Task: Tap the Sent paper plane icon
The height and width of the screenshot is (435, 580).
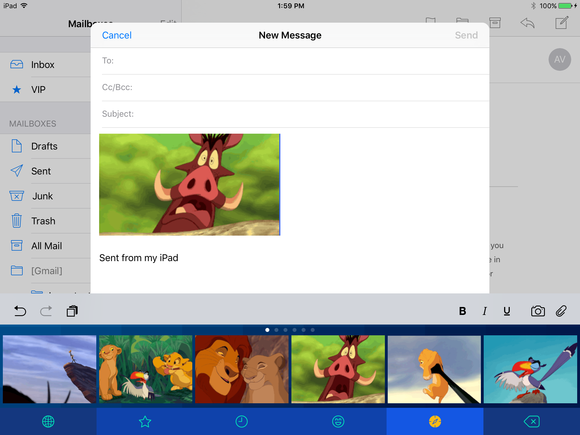Action: (x=17, y=171)
